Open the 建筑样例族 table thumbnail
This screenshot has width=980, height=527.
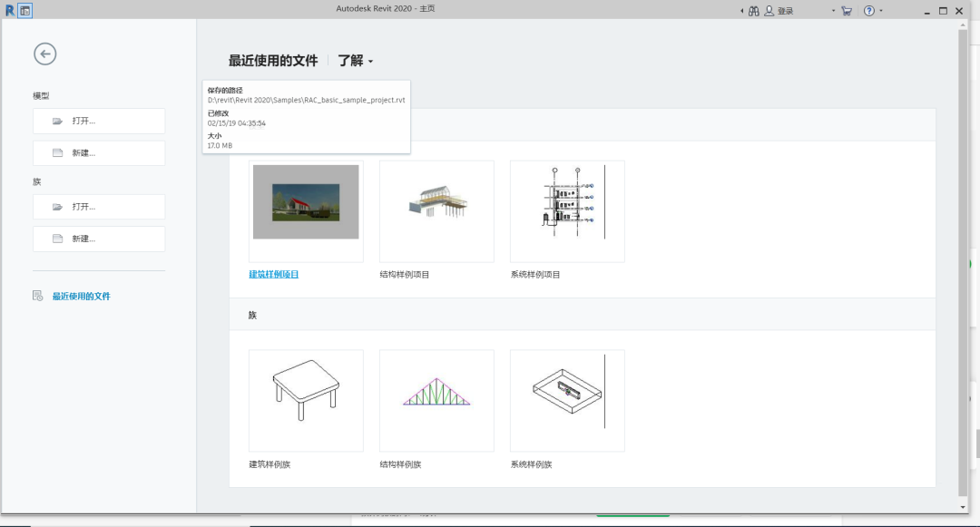(306, 400)
